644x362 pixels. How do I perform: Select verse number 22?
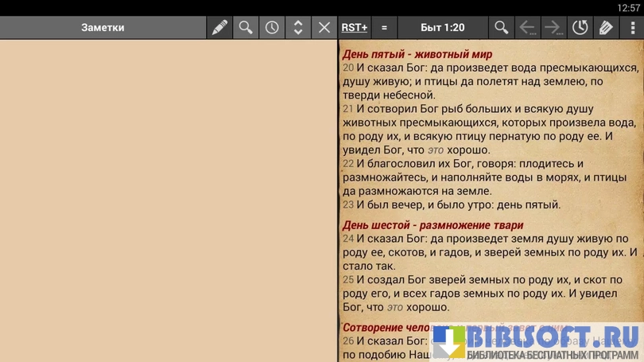pyautogui.click(x=348, y=164)
